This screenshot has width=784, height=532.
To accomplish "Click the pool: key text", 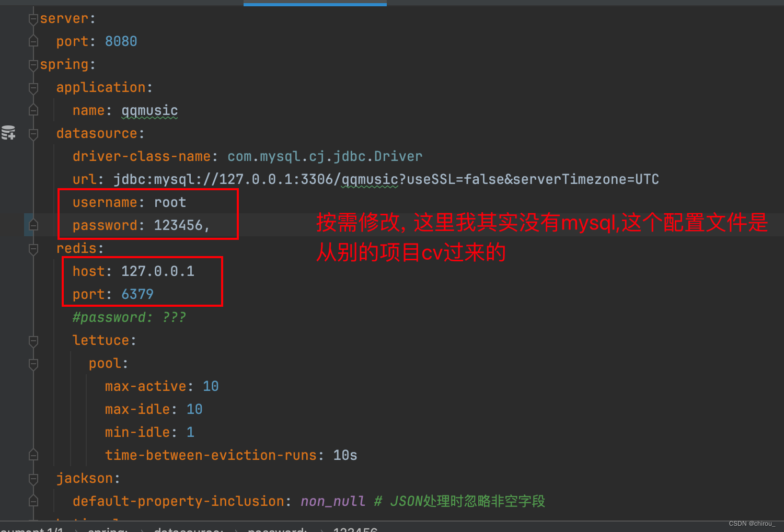I will click(x=109, y=363).
